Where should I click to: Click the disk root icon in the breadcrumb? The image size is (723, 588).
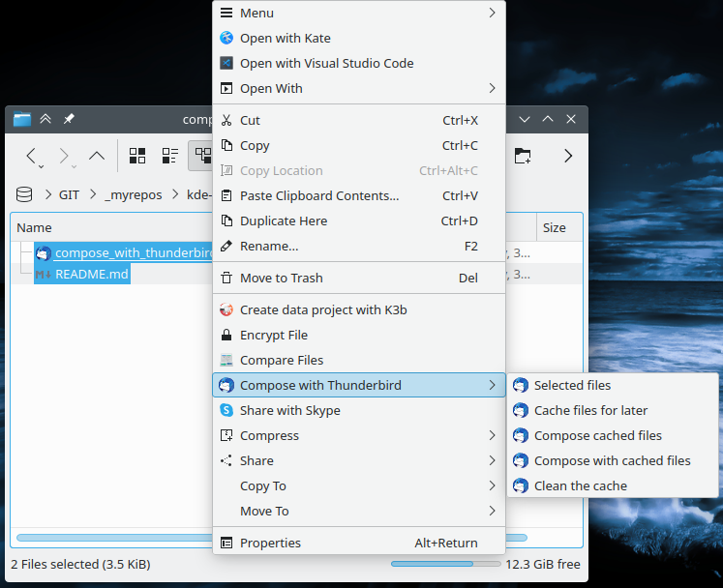[x=24, y=195]
